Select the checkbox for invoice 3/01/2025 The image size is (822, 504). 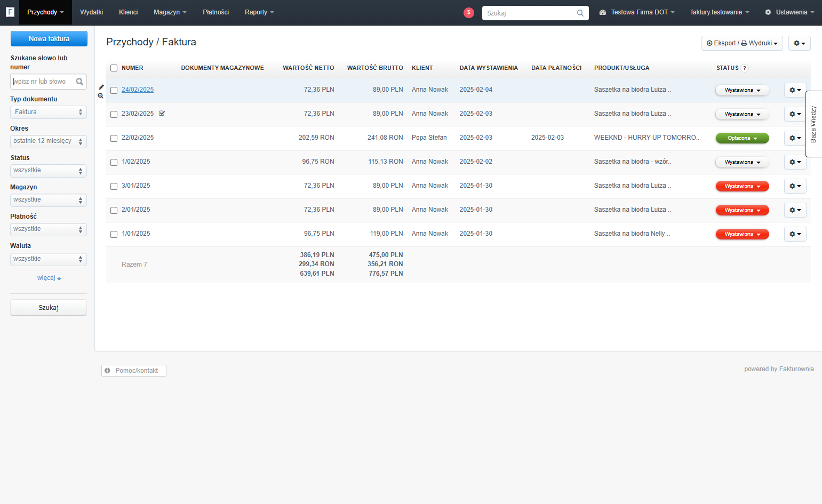click(114, 186)
